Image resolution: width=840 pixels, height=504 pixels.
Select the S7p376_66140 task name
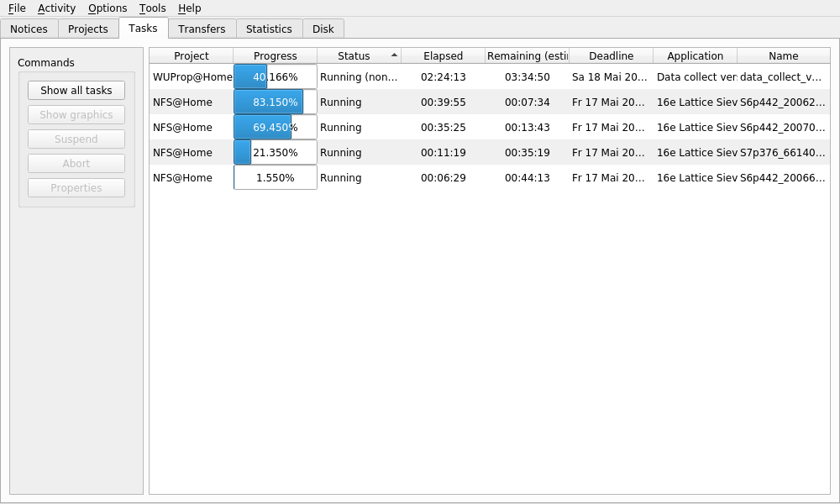click(x=781, y=153)
